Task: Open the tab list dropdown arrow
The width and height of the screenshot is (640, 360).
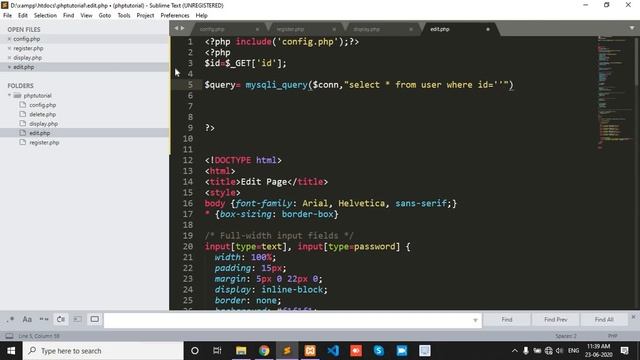Action: click(x=632, y=28)
